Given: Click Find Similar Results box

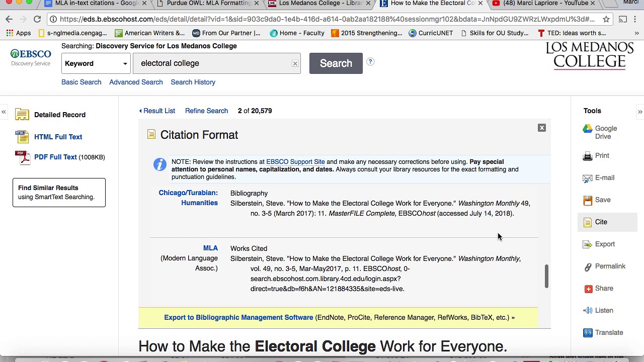Looking at the screenshot, I should coord(59,193).
